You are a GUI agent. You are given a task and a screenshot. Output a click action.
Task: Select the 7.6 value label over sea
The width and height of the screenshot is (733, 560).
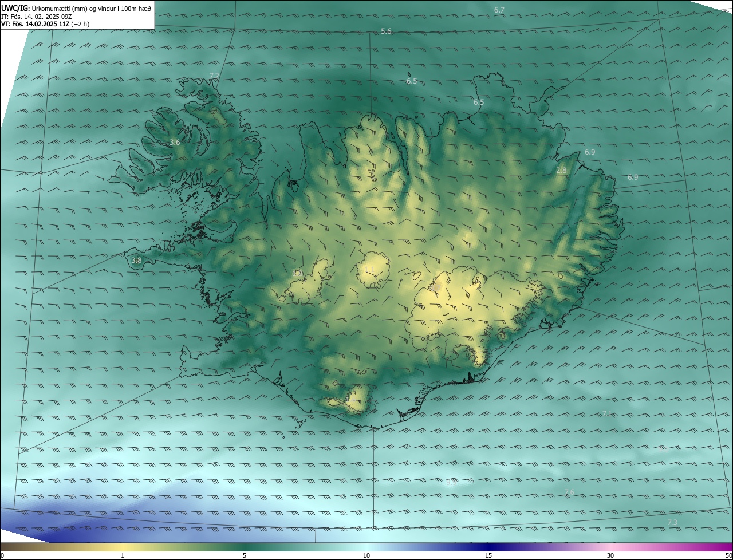(x=569, y=492)
